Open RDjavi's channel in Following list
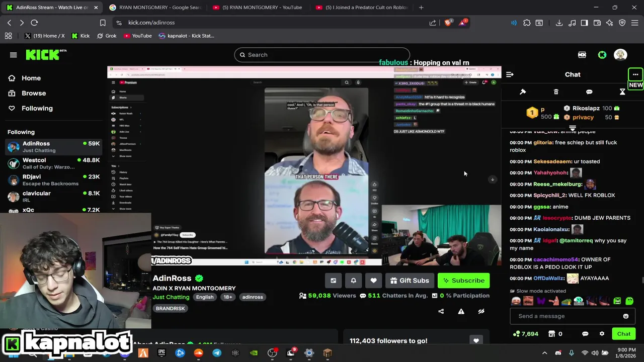Viewport: 644px width, 362px height. click(53, 180)
